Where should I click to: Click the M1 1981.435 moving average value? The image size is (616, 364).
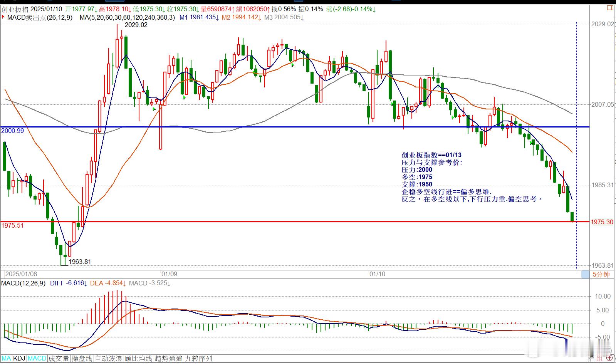(199, 17)
